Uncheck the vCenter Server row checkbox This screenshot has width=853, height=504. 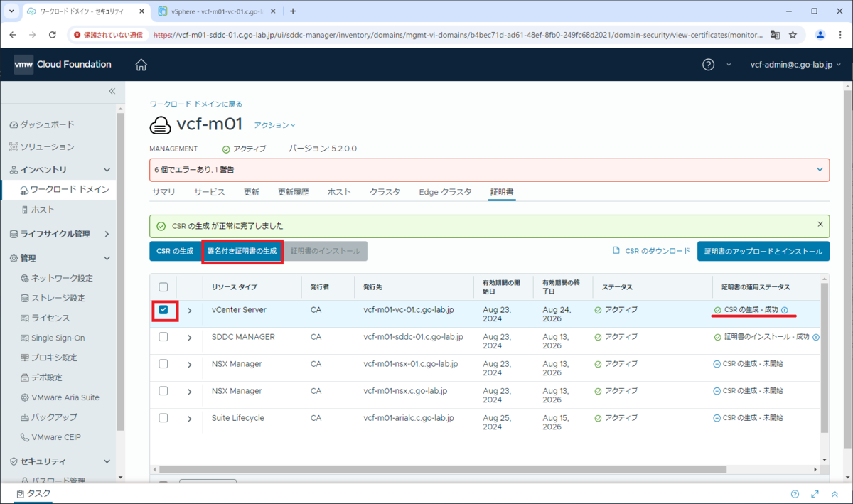click(163, 310)
